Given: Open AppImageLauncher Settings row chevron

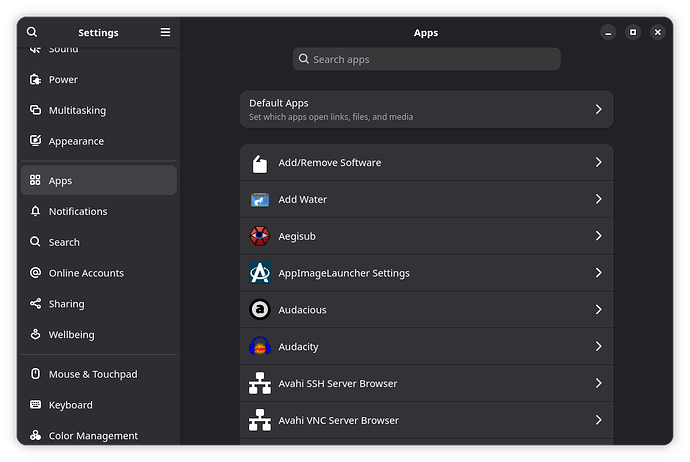Looking at the screenshot, I should 598,273.
